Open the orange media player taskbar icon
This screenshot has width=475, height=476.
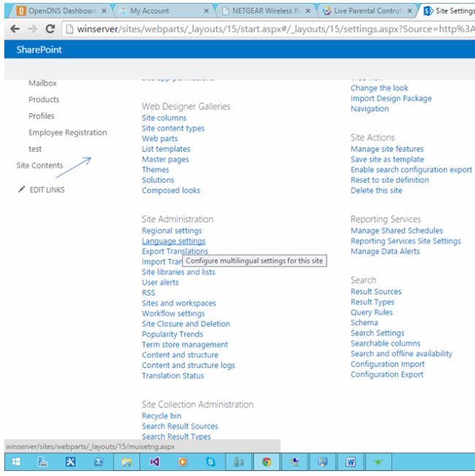183,461
